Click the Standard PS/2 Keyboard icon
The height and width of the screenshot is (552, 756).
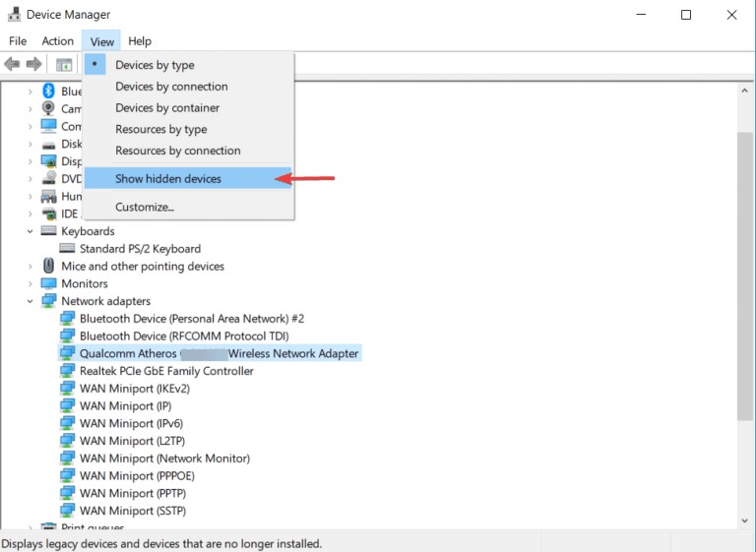(x=68, y=249)
